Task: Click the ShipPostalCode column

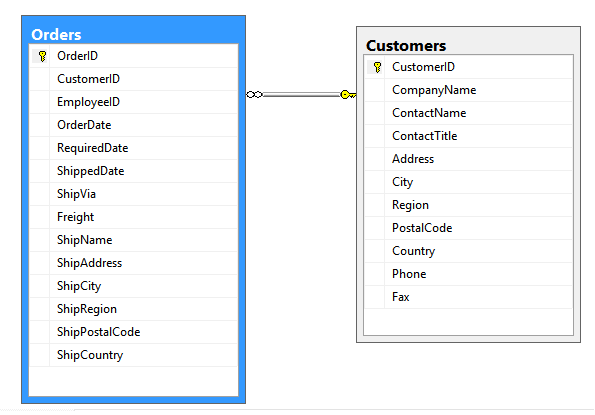Action: point(134,332)
